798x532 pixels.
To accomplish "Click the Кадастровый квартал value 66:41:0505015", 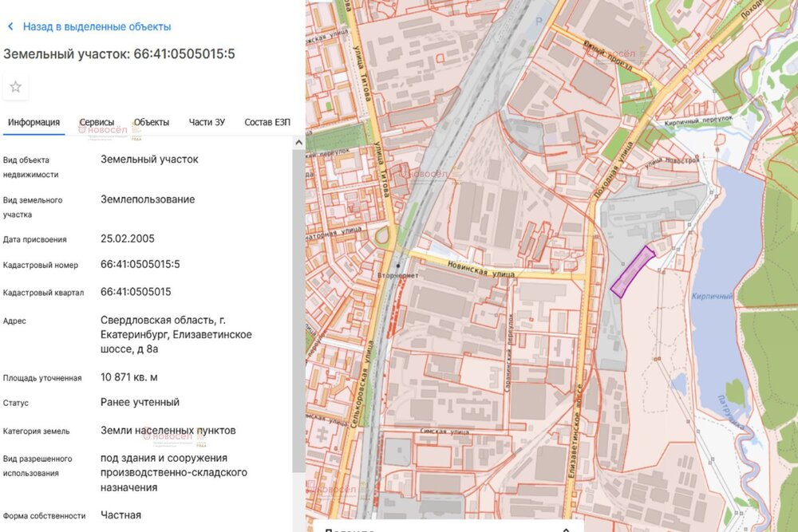I will pyautogui.click(x=136, y=292).
